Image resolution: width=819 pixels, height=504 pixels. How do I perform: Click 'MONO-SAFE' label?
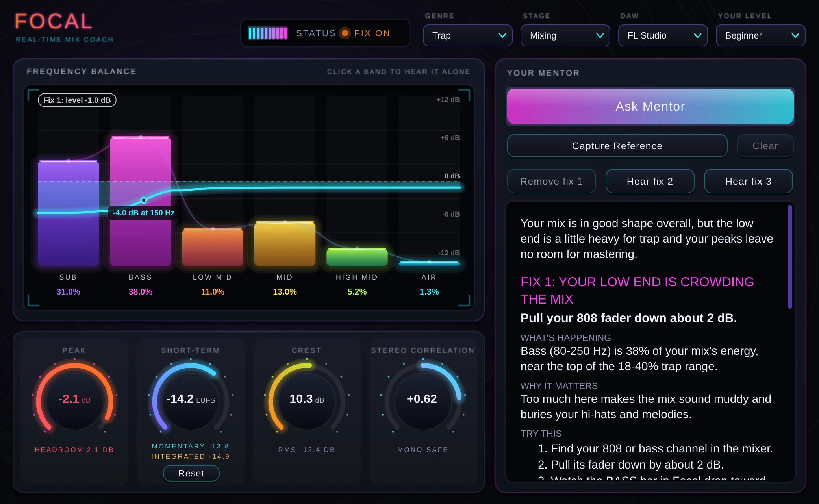422,450
